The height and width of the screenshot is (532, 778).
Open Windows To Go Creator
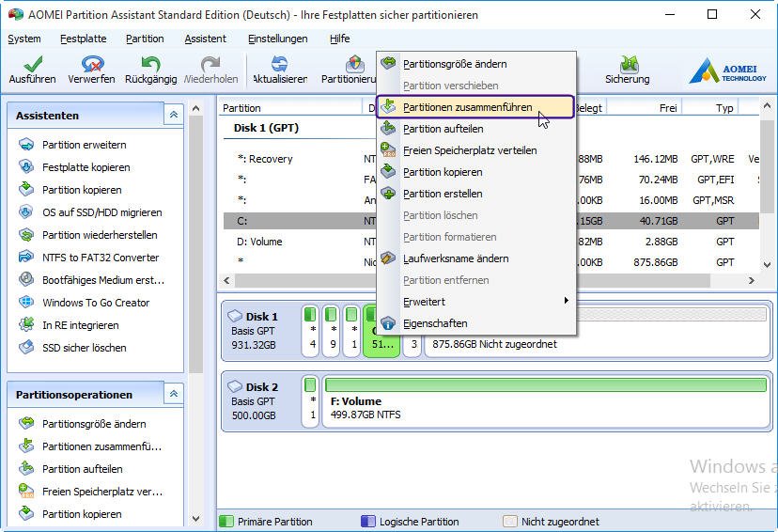pyautogui.click(x=96, y=303)
